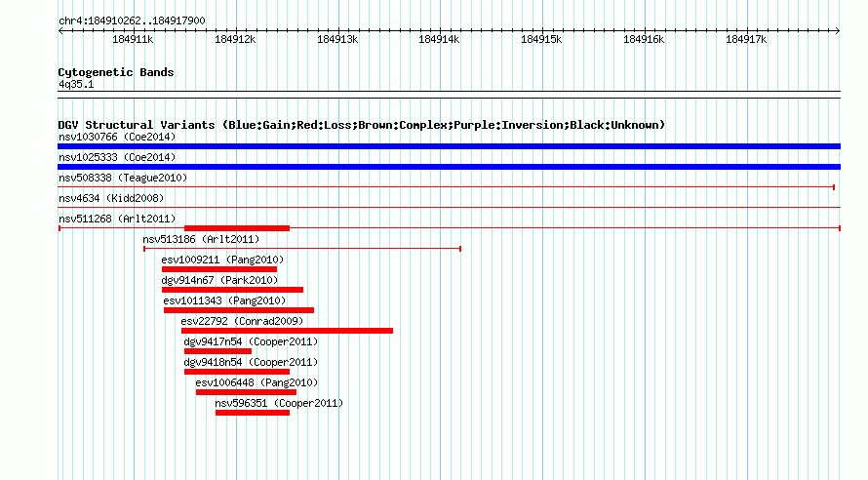Select the red bar under nsv596351

pyautogui.click(x=253, y=413)
